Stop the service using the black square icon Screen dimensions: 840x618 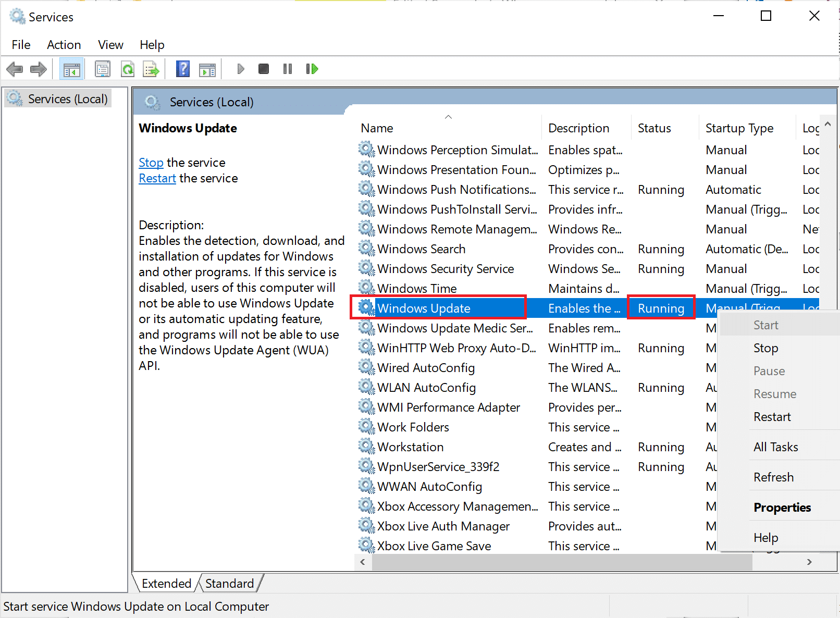coord(263,68)
